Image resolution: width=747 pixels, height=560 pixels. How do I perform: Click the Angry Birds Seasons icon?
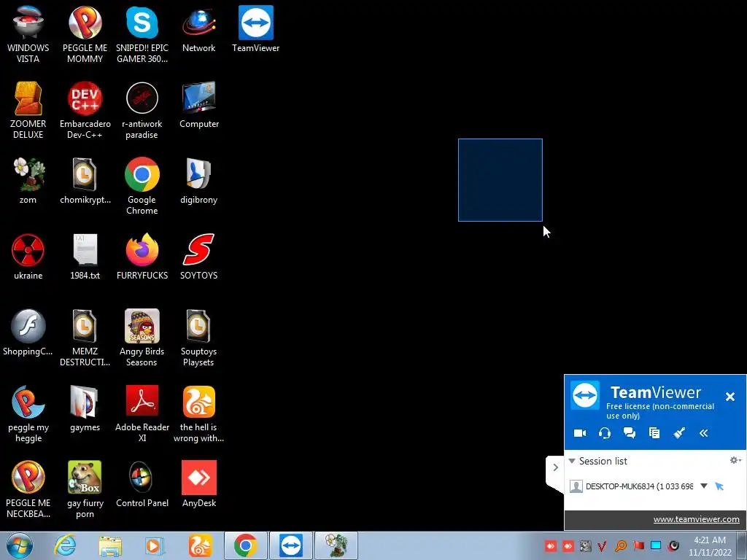(x=142, y=338)
